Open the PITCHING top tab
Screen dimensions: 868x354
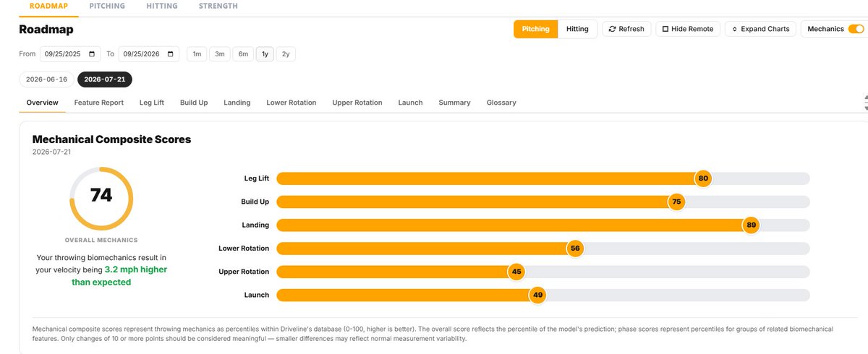point(107,6)
